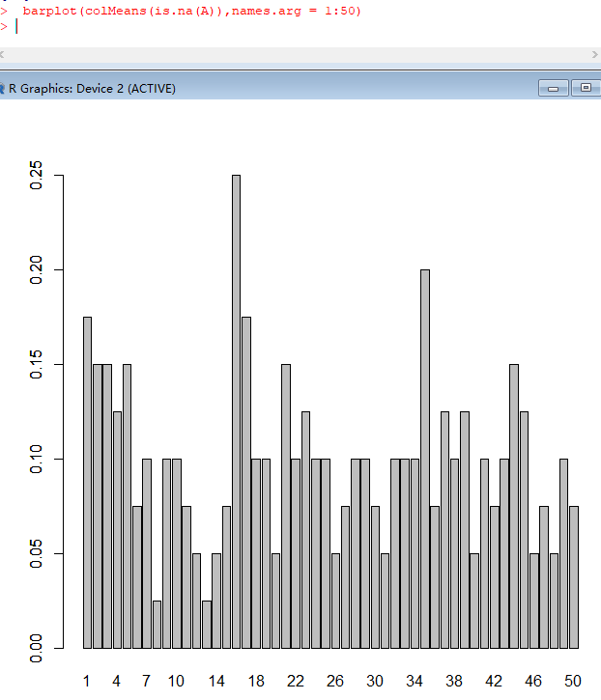Click the x-axis label 26

pyautogui.click(x=335, y=682)
